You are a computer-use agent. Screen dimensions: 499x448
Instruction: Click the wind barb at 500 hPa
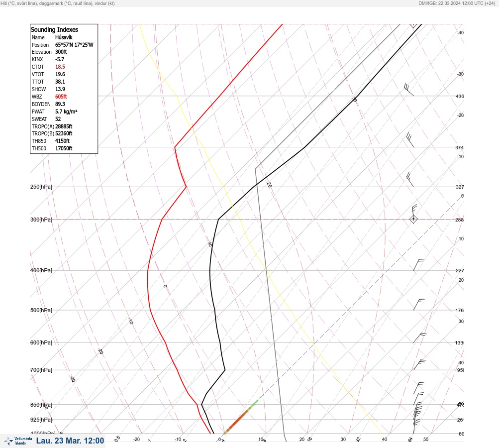419,305
